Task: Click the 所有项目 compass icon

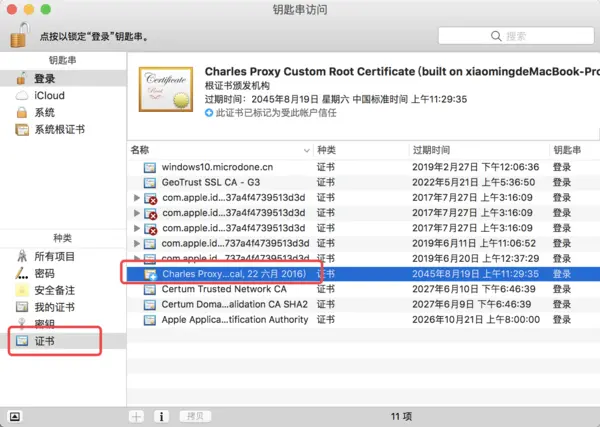Action: [22, 256]
